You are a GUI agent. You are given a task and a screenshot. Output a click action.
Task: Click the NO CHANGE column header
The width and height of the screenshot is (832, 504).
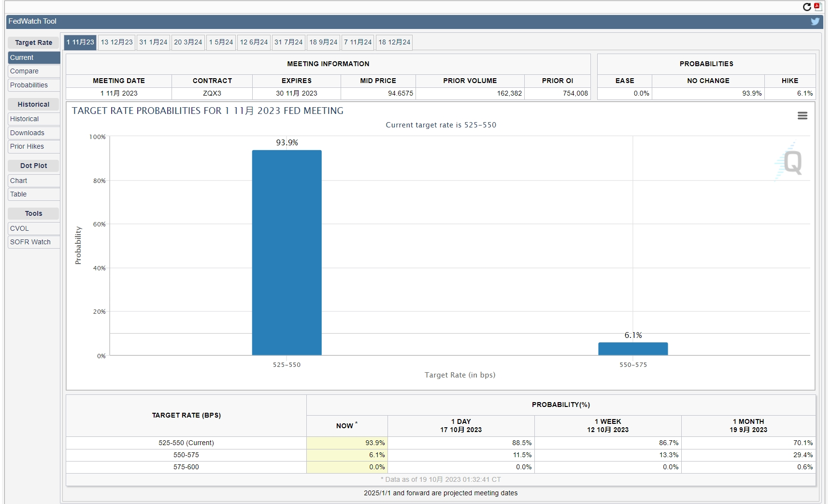(x=708, y=81)
